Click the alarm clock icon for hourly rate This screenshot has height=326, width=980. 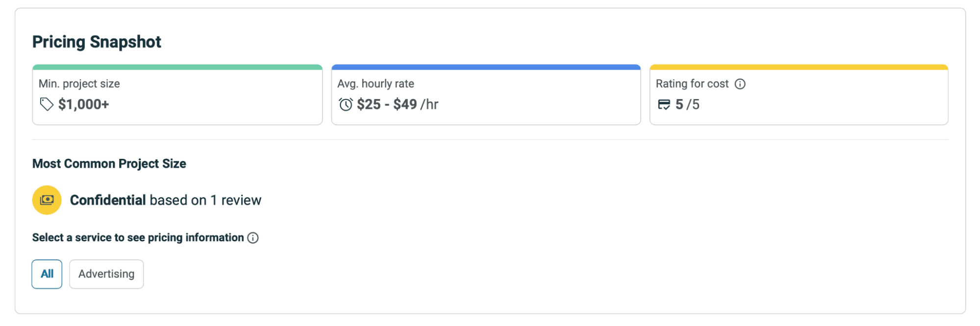[x=345, y=104]
